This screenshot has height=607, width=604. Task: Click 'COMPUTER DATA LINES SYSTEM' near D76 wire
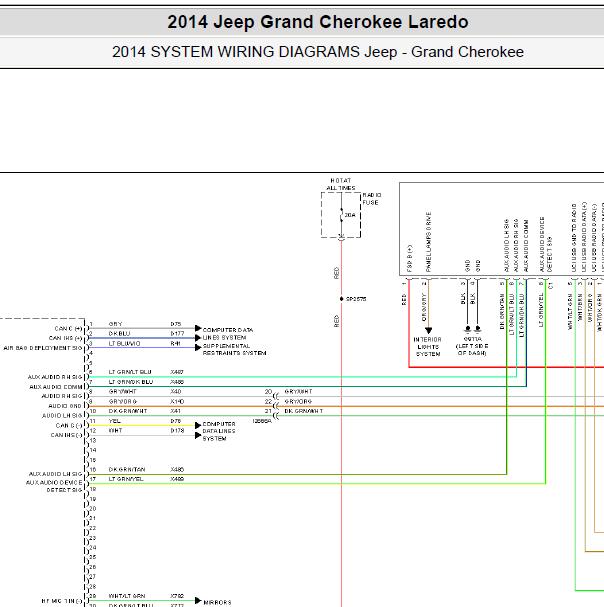[x=219, y=431]
